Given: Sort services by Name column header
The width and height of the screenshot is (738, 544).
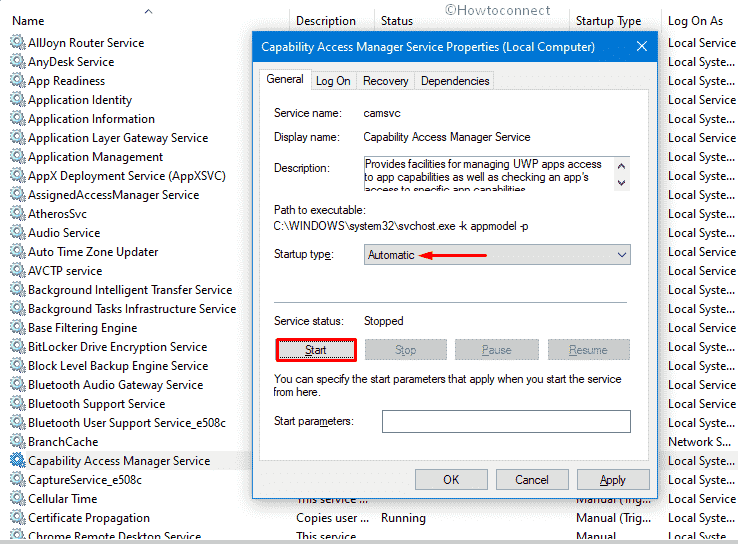Looking at the screenshot, I should pyautogui.click(x=28, y=21).
